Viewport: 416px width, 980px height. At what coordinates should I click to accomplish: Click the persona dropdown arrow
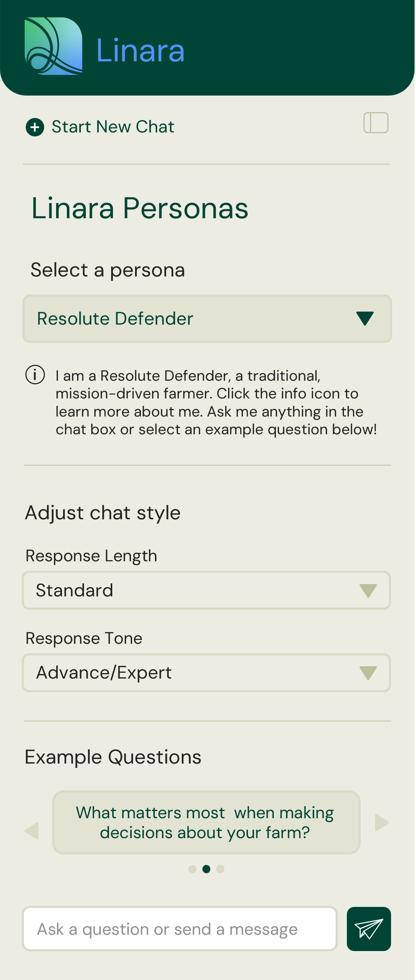[365, 318]
